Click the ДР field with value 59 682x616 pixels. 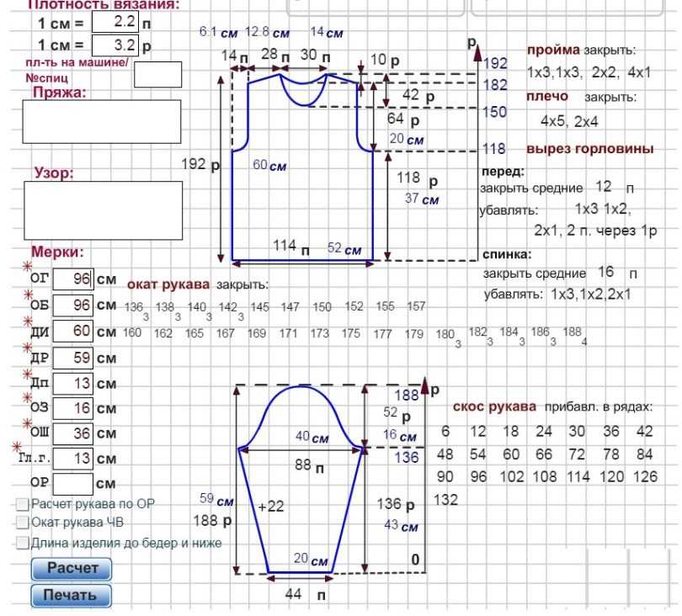click(x=72, y=357)
